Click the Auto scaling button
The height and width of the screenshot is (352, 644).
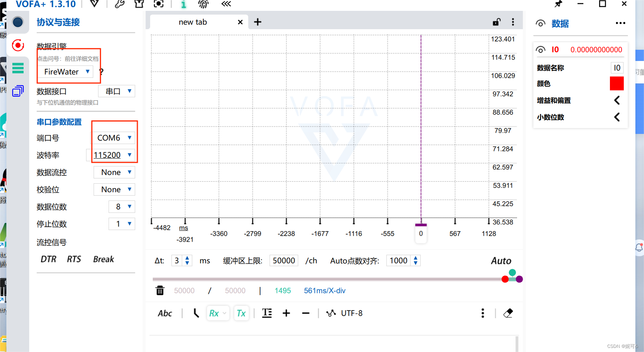[501, 260]
